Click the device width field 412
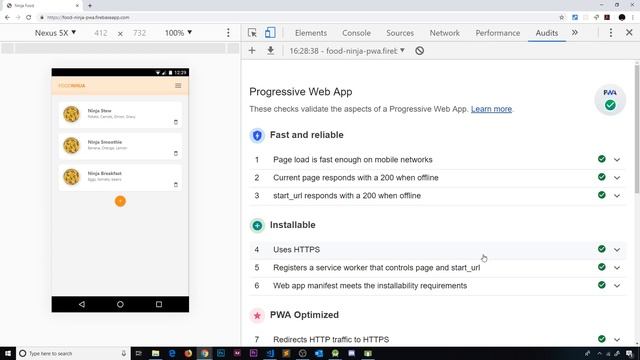Image resolution: width=640 pixels, height=360 pixels. point(100,33)
